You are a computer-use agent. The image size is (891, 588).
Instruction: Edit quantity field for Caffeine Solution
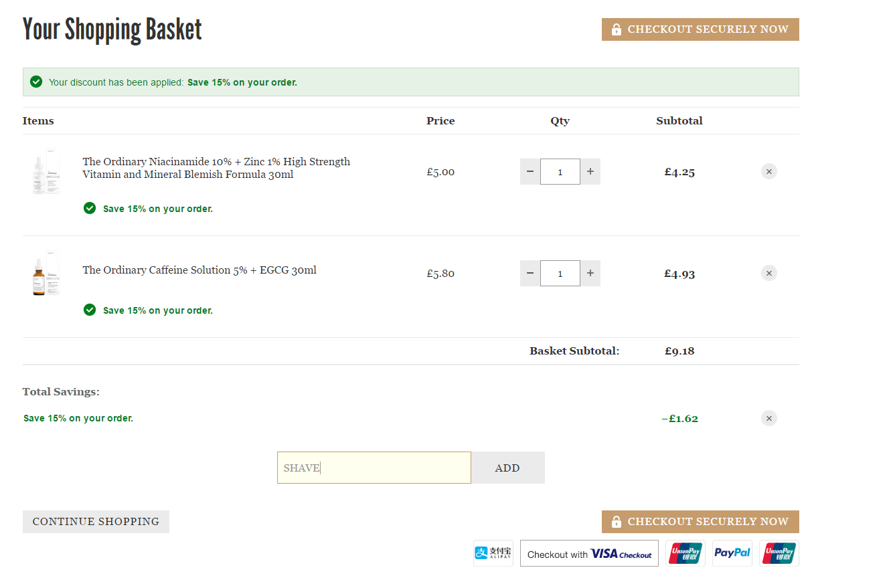click(x=560, y=274)
